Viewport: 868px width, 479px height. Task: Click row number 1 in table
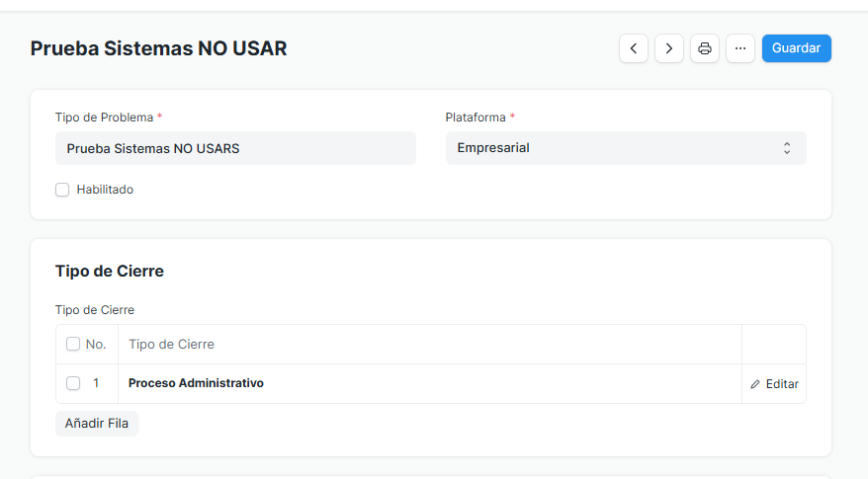coord(96,383)
